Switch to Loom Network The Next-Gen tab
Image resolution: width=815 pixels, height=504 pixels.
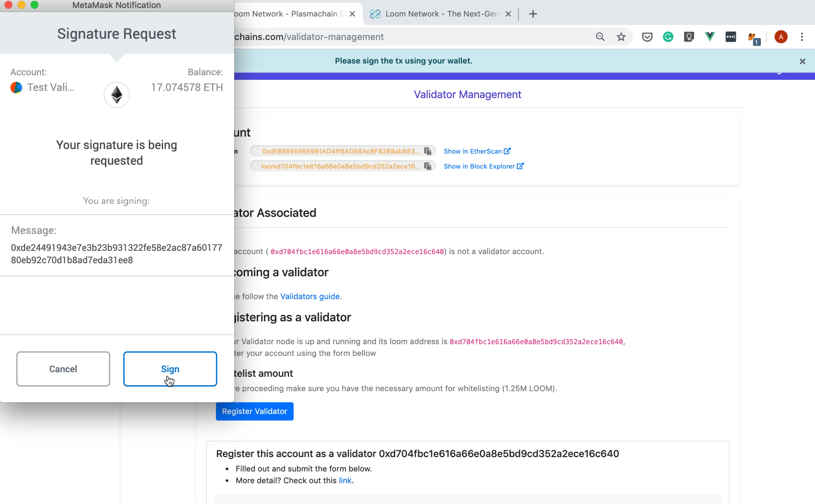(x=441, y=14)
